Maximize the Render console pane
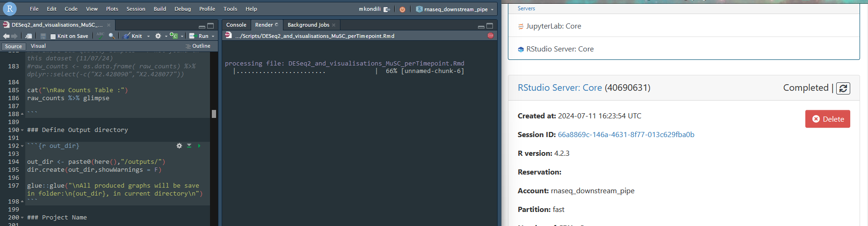Viewport: 868px width, 226px height. (490, 26)
